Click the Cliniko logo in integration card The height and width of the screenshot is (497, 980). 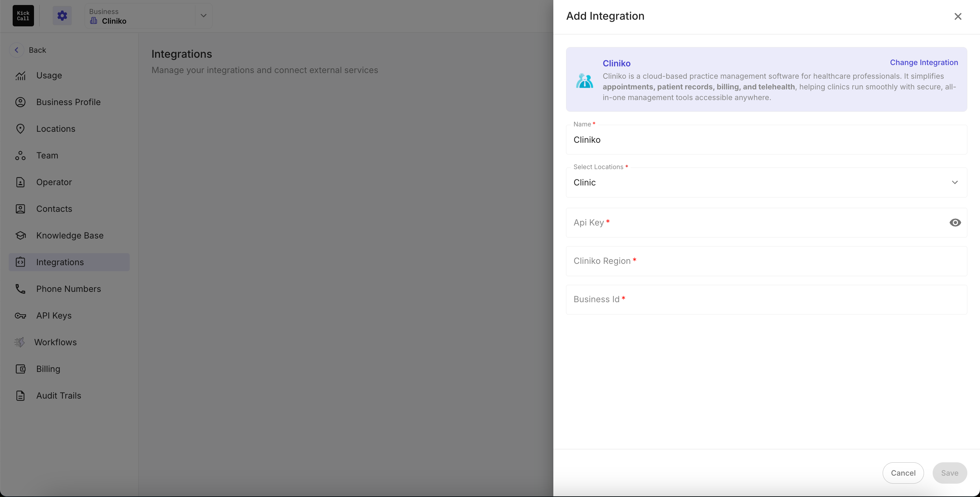[x=584, y=81]
